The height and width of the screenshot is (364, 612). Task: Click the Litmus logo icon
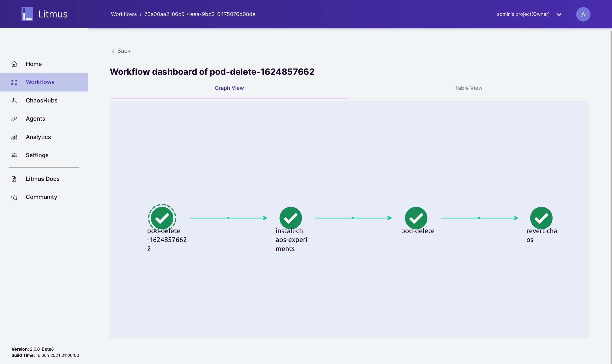pos(27,14)
